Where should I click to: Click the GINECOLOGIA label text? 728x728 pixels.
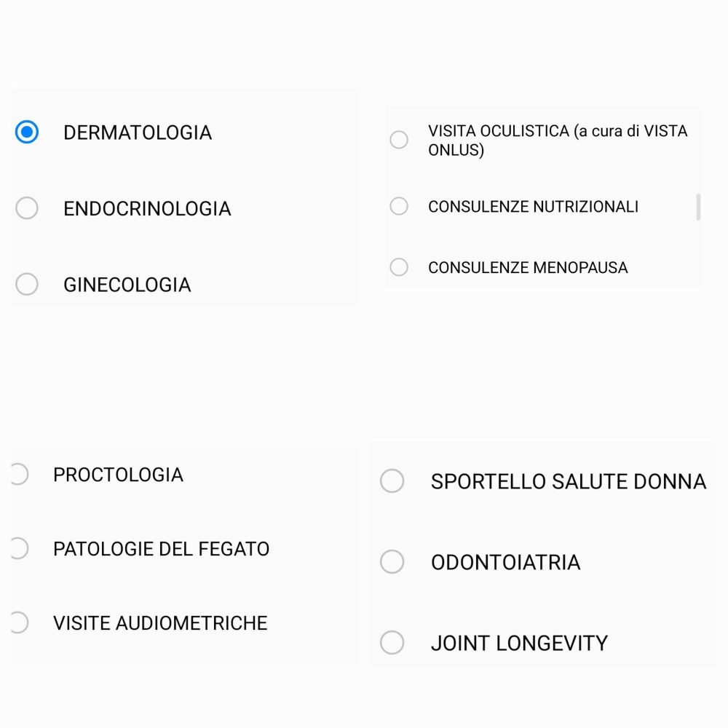coord(127,285)
